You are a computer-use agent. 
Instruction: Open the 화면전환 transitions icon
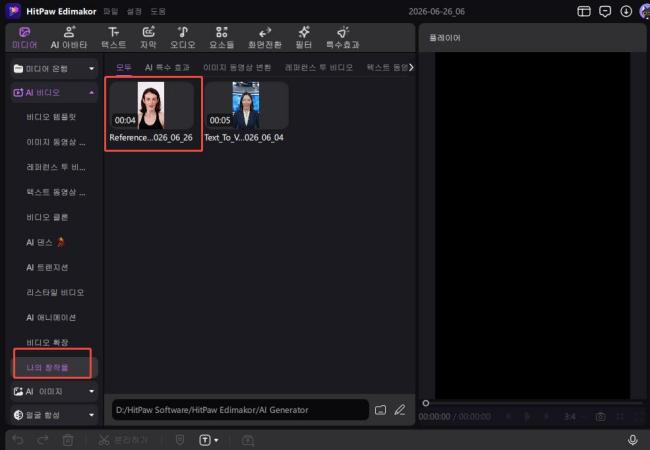[x=265, y=32]
